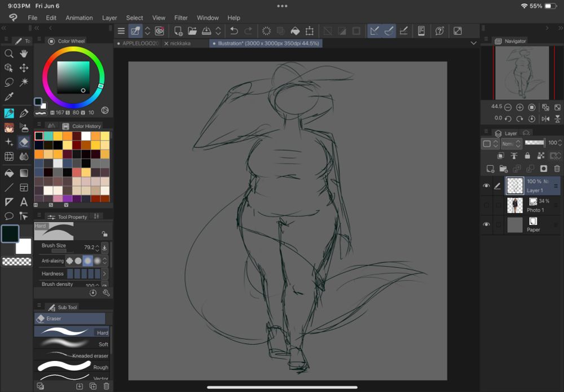Viewport: 564px width, 392px height.
Task: Select the Kneaded eraser sub tool
Action: click(72, 355)
